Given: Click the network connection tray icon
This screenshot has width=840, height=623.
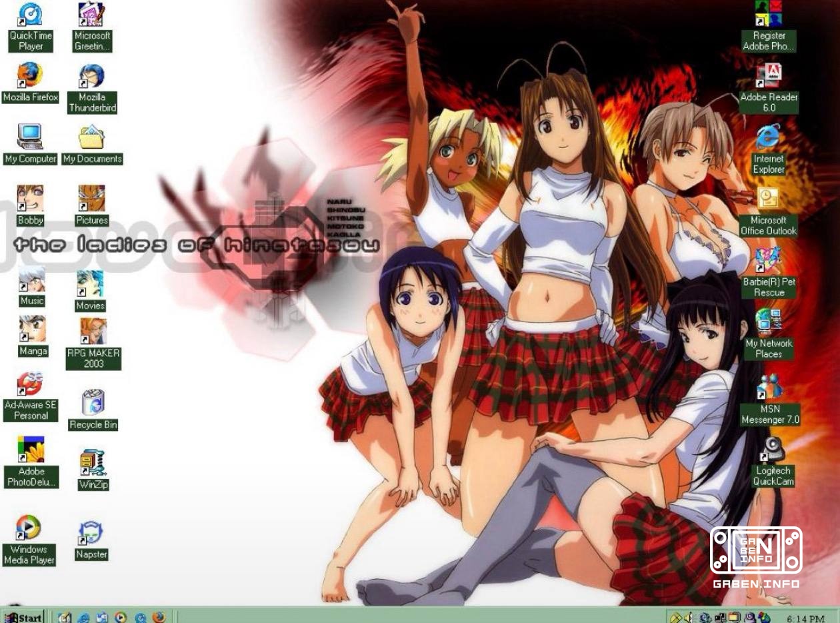Looking at the screenshot, I should pos(721,618).
